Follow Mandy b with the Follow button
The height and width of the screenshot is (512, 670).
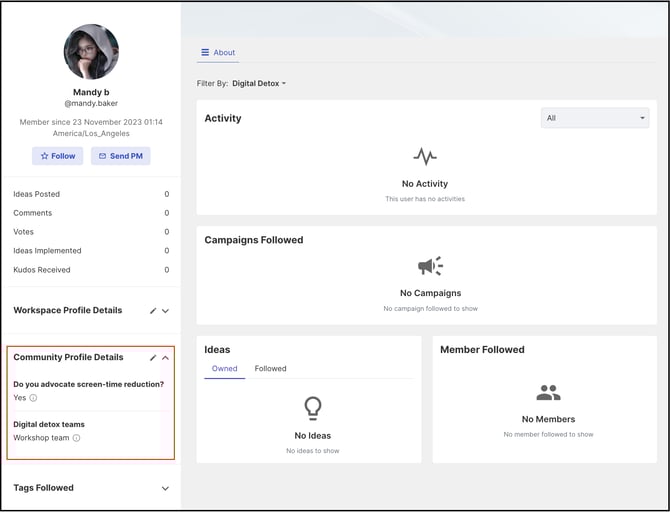(57, 156)
